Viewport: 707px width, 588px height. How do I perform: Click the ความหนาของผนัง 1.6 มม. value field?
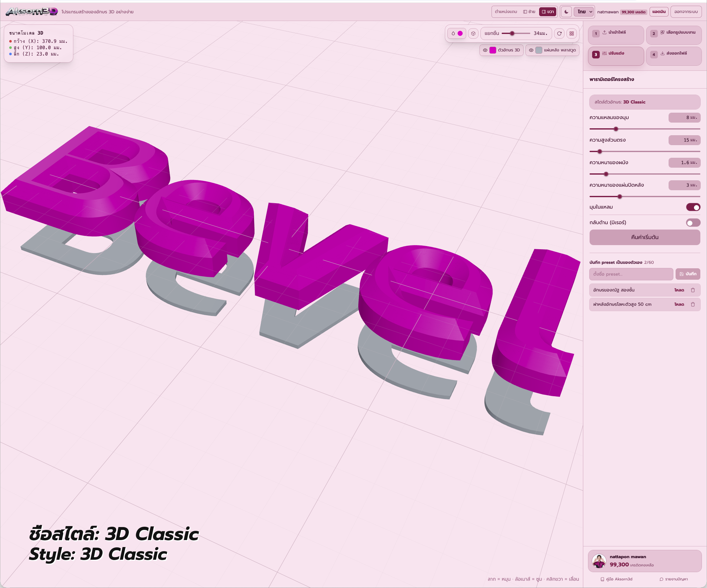684,163
